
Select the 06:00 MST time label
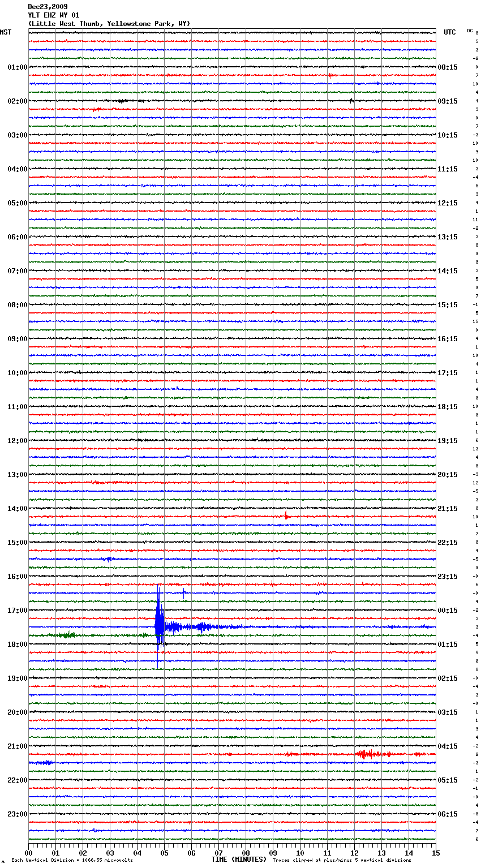coord(17,237)
